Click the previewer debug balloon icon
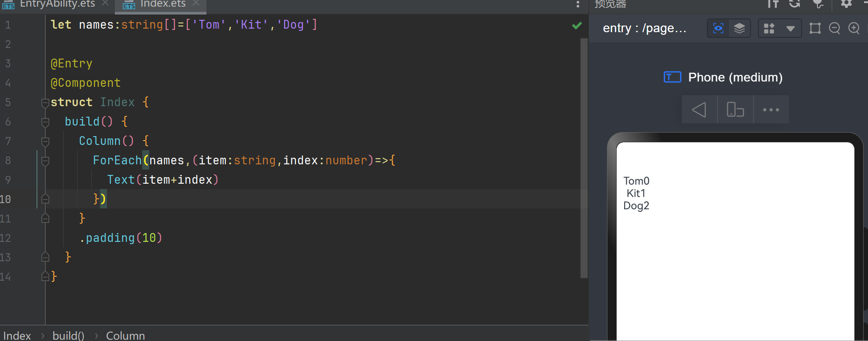 tap(818, 4)
